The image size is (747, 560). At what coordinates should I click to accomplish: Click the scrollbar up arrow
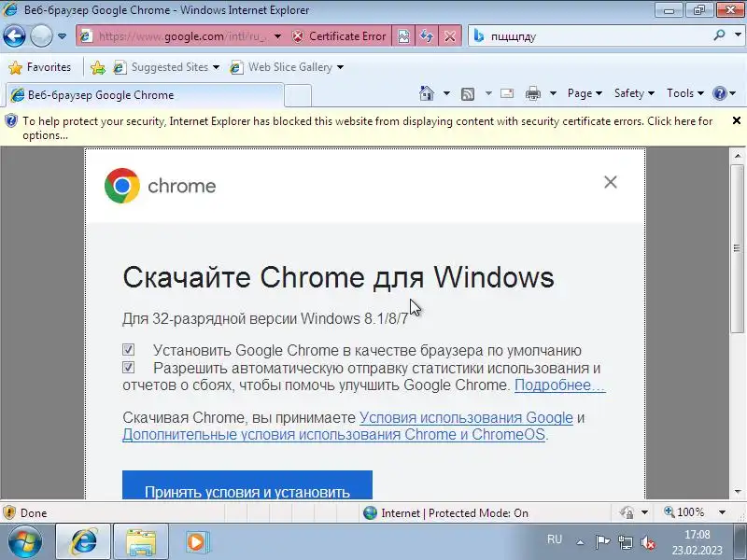point(737,156)
